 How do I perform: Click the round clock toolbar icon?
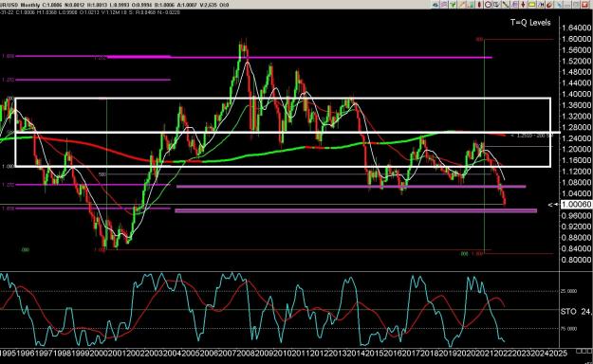point(488,5)
